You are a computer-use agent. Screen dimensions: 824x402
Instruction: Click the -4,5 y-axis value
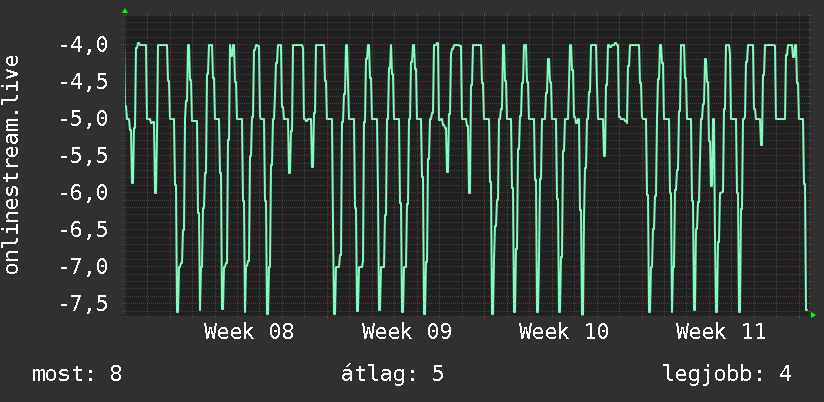[84, 82]
